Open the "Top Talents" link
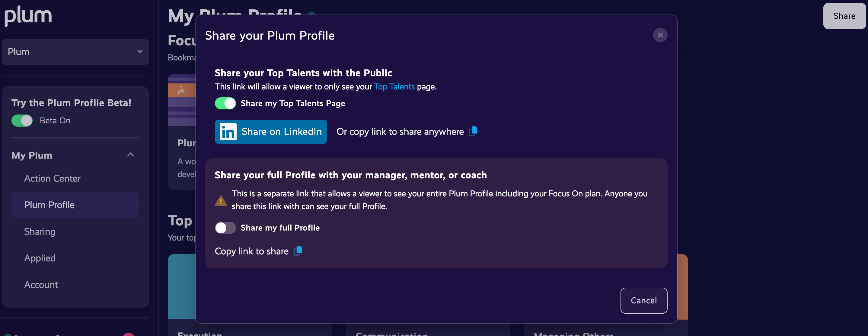868x336 pixels. click(x=394, y=86)
